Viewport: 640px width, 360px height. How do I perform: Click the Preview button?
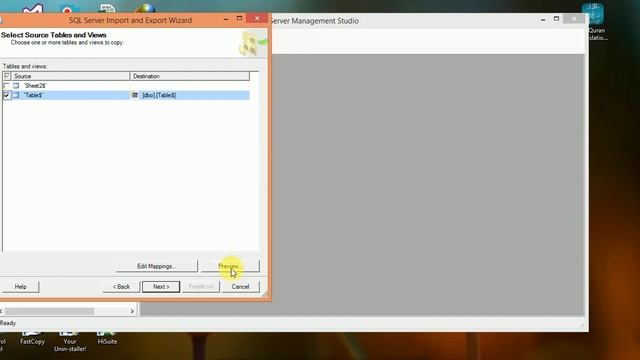(230, 266)
